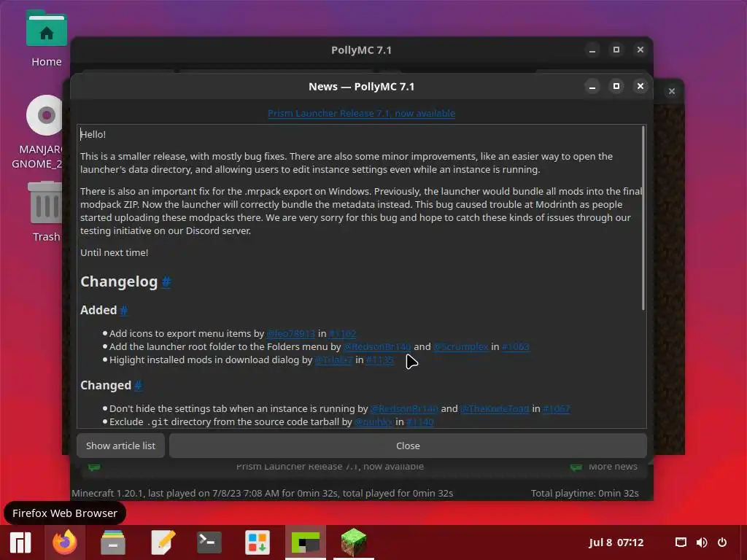This screenshot has width=747, height=560.
Task: Click the screen indicator icon in the tray
Action: pyautogui.click(x=681, y=542)
